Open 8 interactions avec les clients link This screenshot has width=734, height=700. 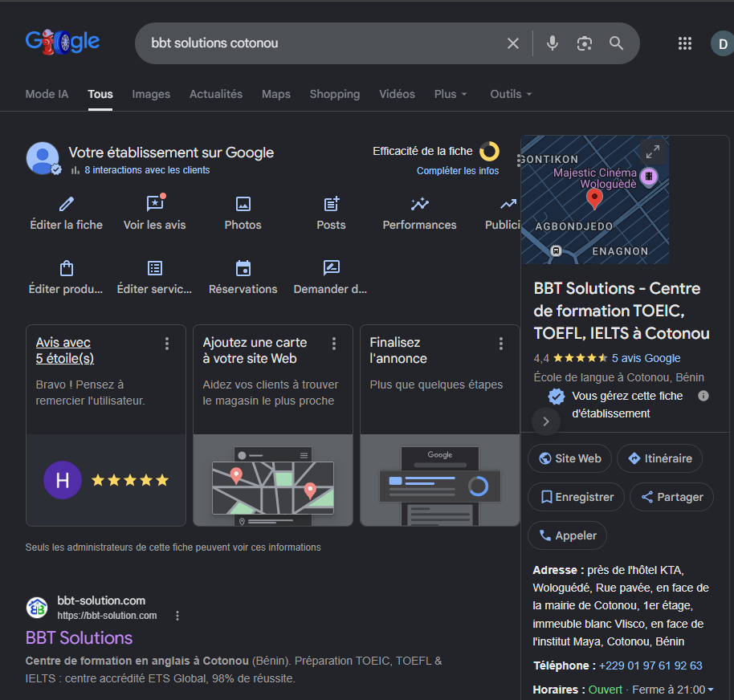tap(147, 170)
